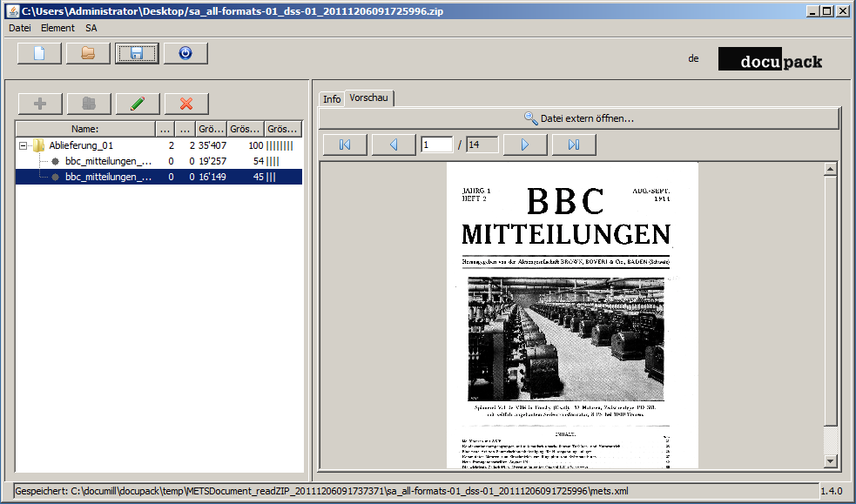The height and width of the screenshot is (504, 856).
Task: Go to previous preview page
Action: (394, 144)
